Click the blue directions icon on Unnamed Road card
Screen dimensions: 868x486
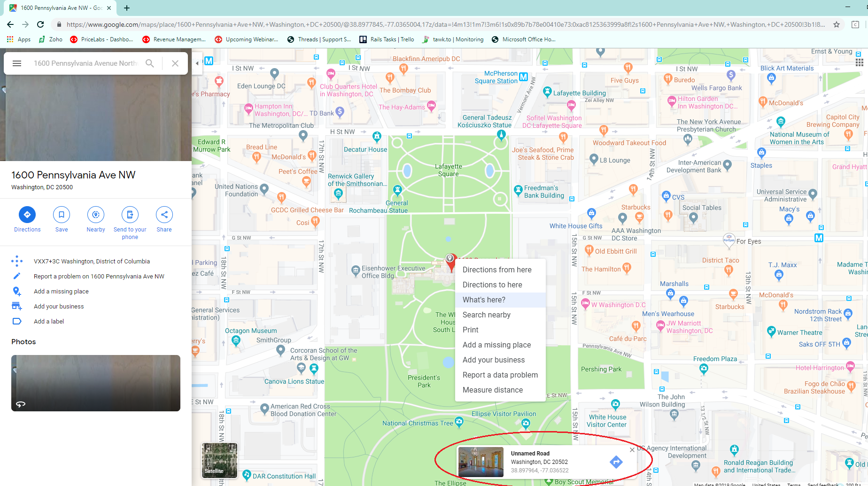click(x=616, y=462)
